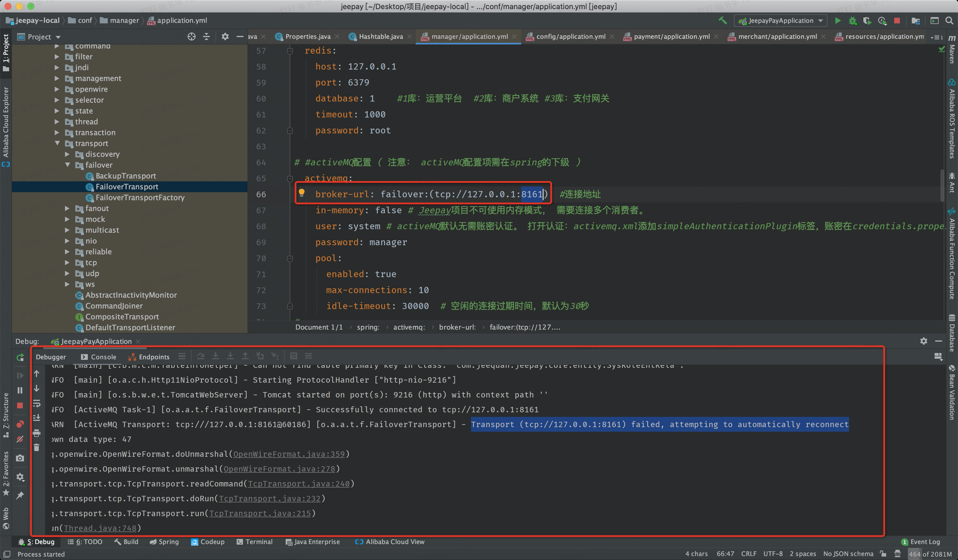Click the green hammer Build Project icon
Image resolution: width=958 pixels, height=560 pixels.
click(722, 21)
